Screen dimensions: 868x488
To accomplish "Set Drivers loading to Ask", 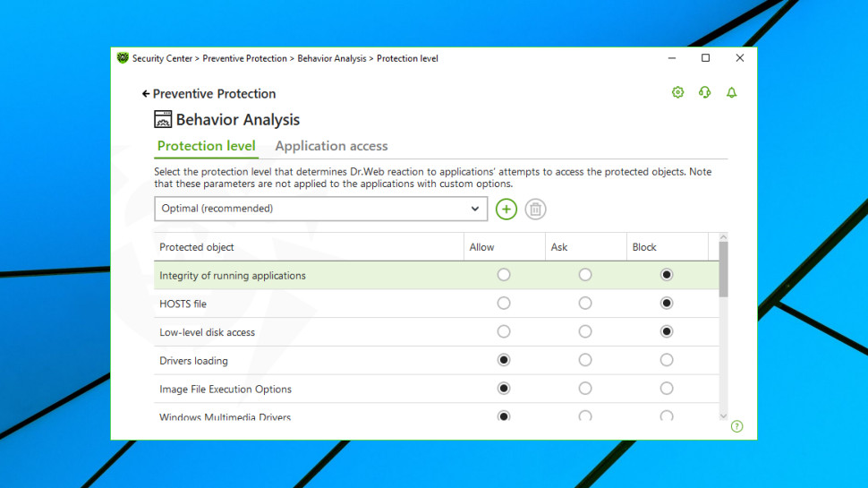I will pyautogui.click(x=585, y=360).
